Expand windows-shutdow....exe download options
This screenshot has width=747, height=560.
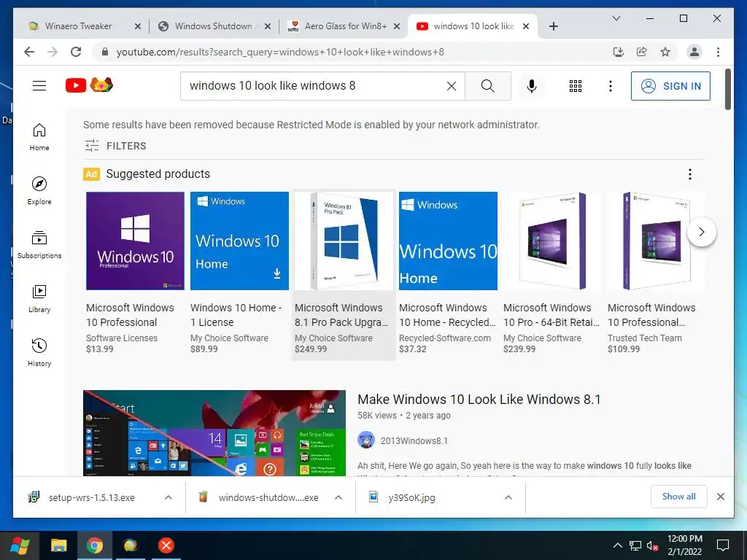click(x=338, y=497)
